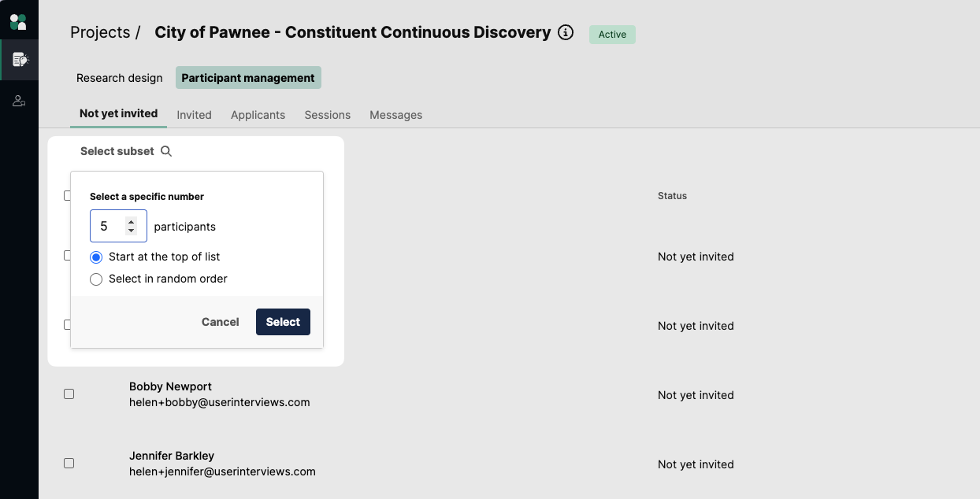Open the Applicants tab
The width and height of the screenshot is (980, 499).
tap(258, 115)
